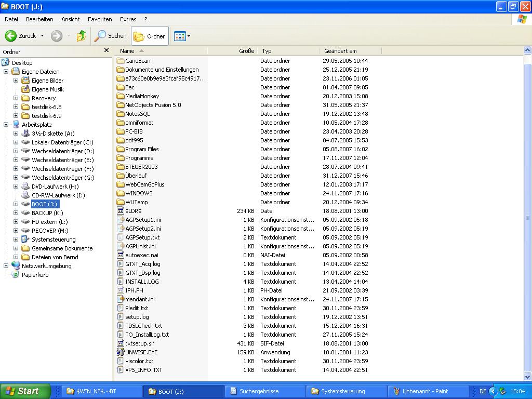Switch to Unbenannt - Paint taskbar button
This screenshot has width=532, height=399.
click(x=428, y=391)
